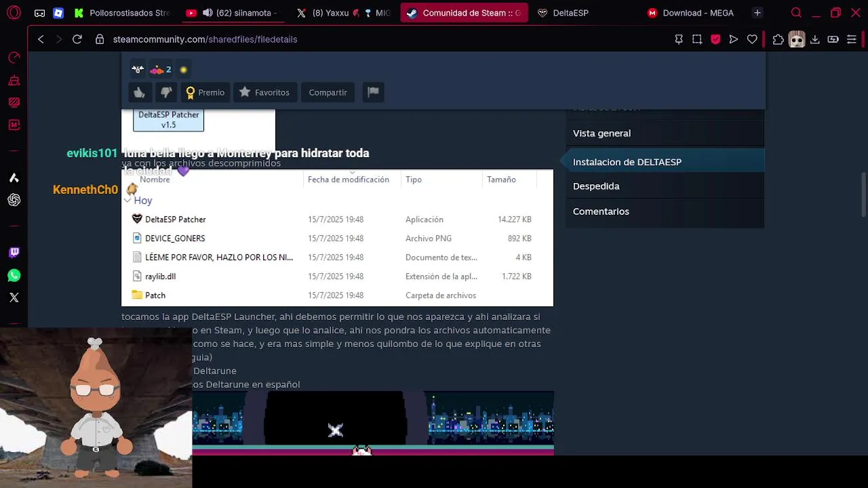868x488 pixels.
Task: Rate the guide with thumbs down
Action: coord(165,92)
